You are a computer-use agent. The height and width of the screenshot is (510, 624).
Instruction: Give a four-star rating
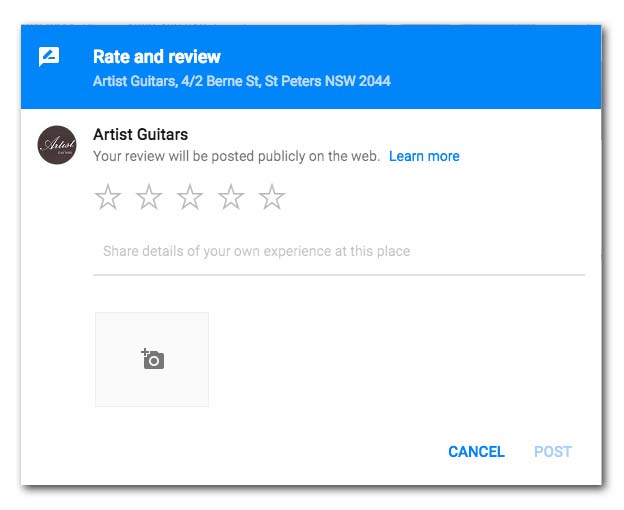pos(231,197)
